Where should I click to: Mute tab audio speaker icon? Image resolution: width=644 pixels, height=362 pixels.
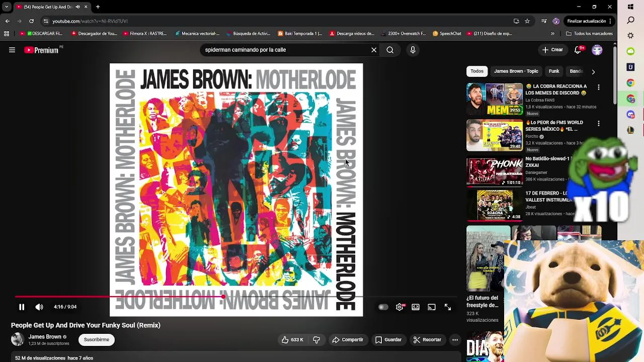tap(77, 7)
